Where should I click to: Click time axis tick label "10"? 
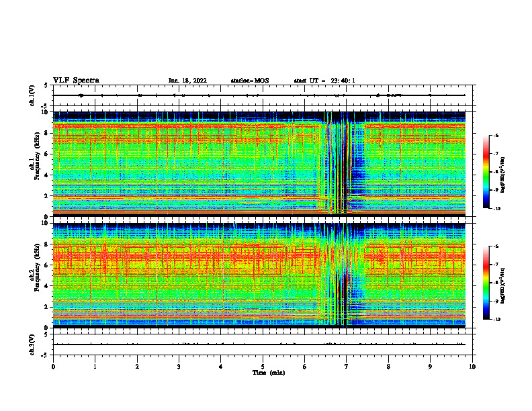[472, 367]
